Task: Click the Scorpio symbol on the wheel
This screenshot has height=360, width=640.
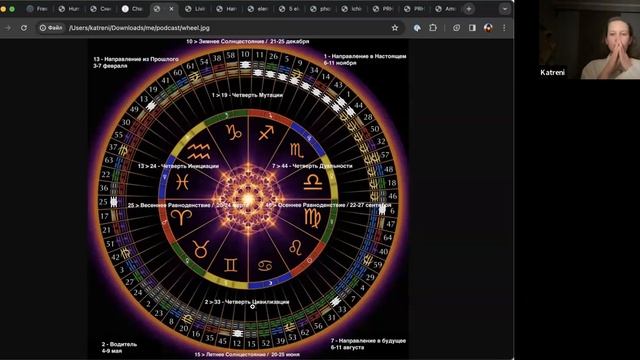Action: point(297,150)
